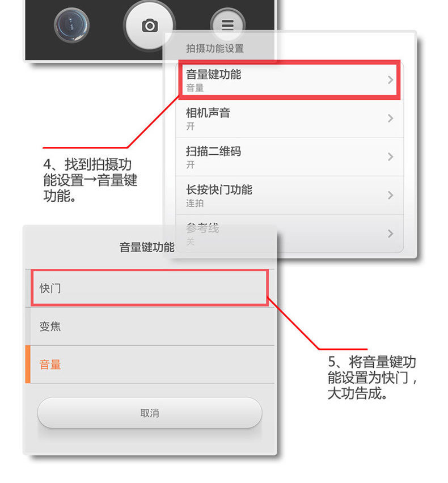Open the 音量键功能 setting row
The height and width of the screenshot is (483, 448).
pos(290,80)
